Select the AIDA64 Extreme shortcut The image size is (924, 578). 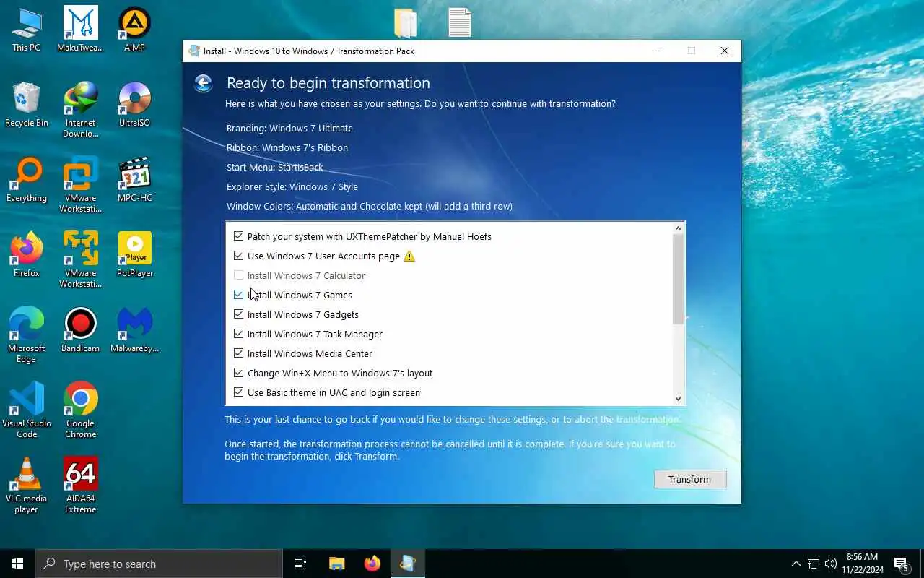[x=81, y=486]
